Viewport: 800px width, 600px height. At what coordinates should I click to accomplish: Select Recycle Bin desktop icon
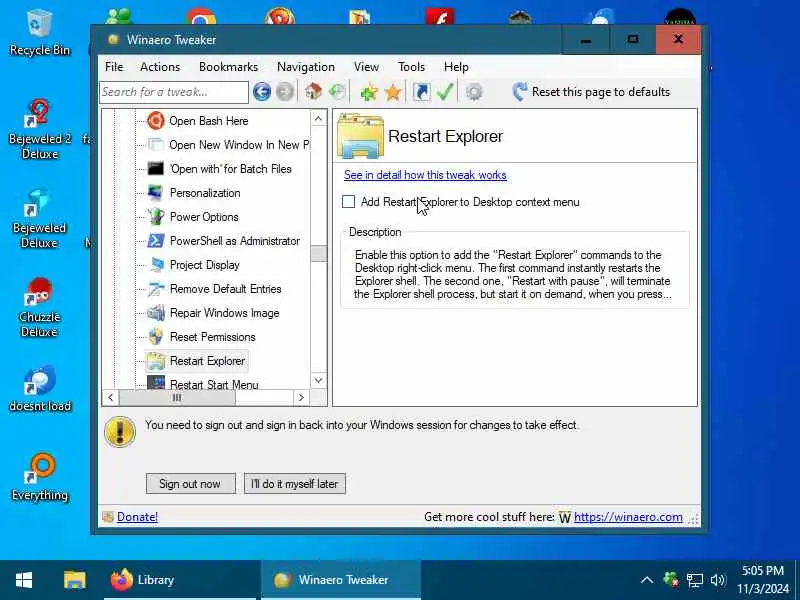pos(39,33)
